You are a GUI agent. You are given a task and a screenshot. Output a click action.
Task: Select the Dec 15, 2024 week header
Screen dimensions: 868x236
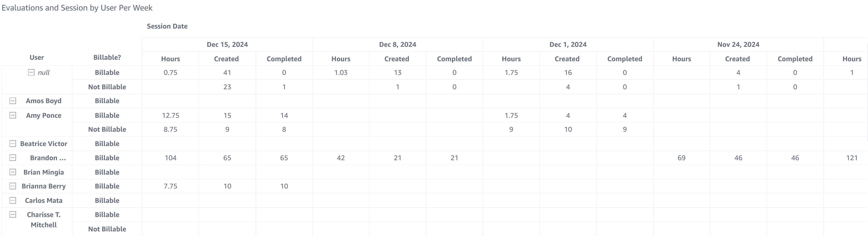227,45
